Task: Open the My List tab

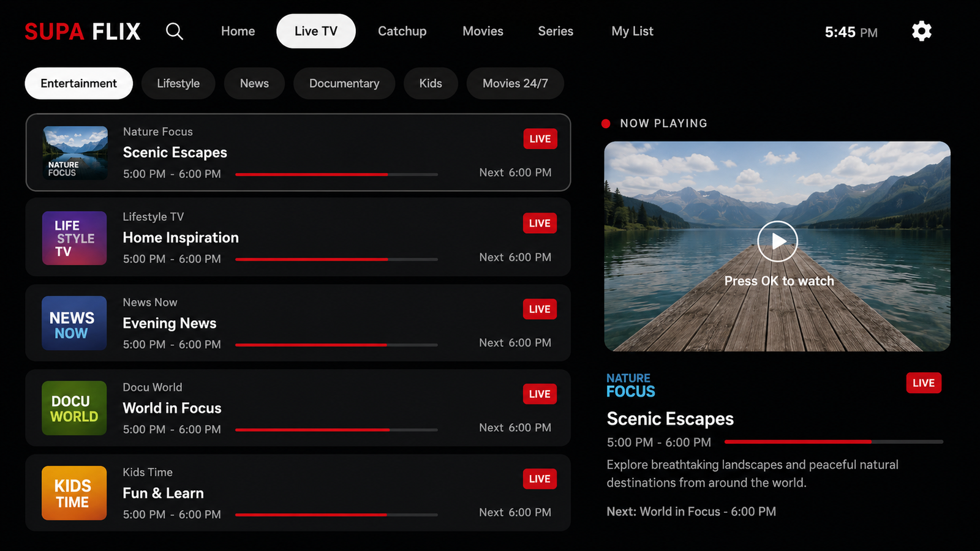Action: (632, 31)
